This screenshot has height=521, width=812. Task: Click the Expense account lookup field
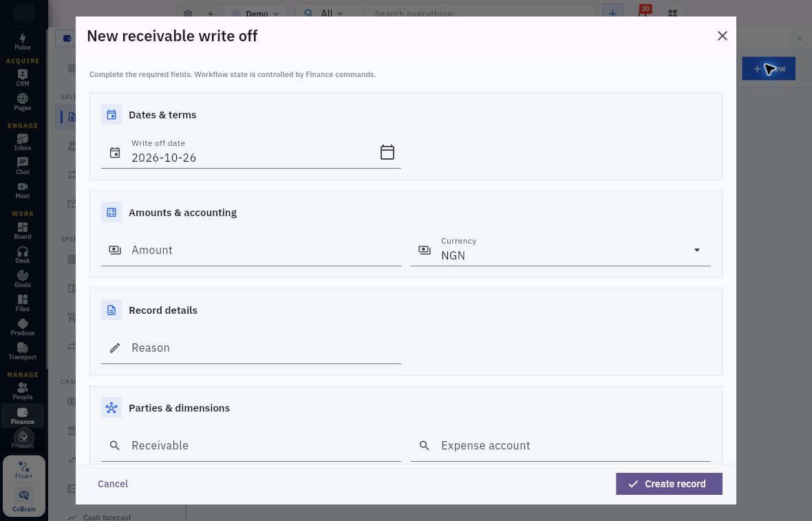(561, 445)
